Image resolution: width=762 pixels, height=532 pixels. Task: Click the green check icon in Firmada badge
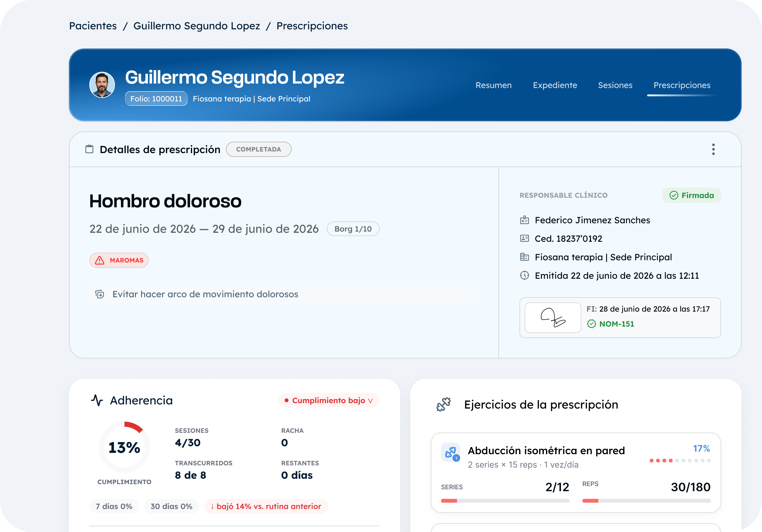[x=674, y=196]
